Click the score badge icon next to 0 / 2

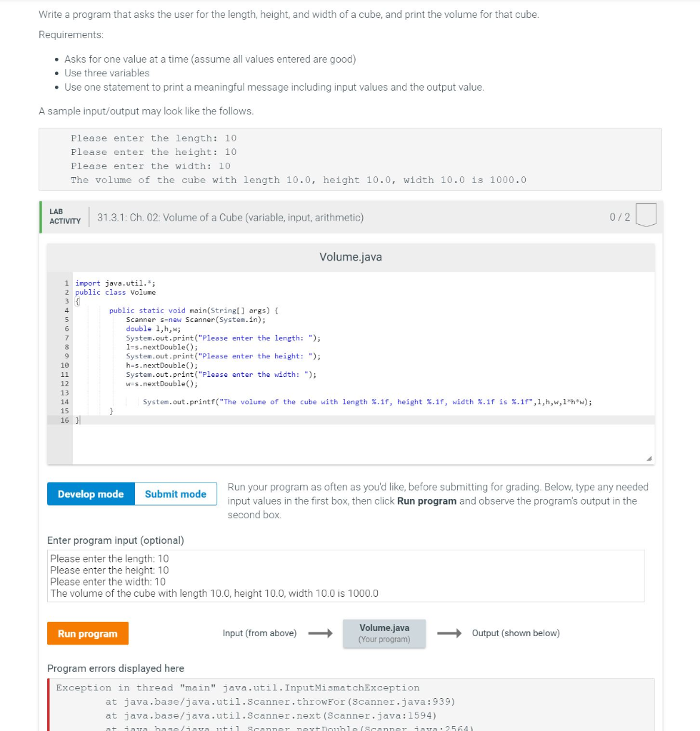pos(646,215)
